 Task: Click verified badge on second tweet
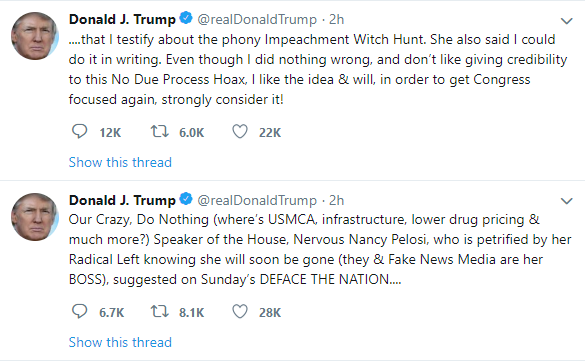point(186,199)
